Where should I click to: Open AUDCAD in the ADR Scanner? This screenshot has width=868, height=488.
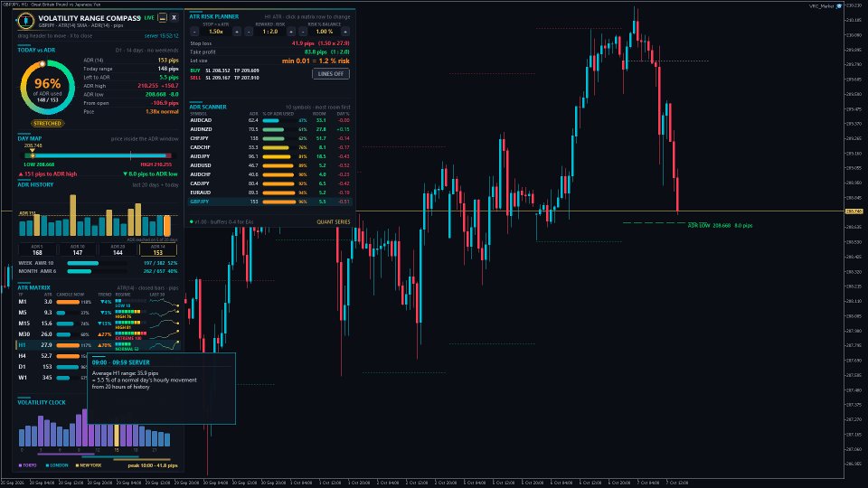click(x=270, y=120)
